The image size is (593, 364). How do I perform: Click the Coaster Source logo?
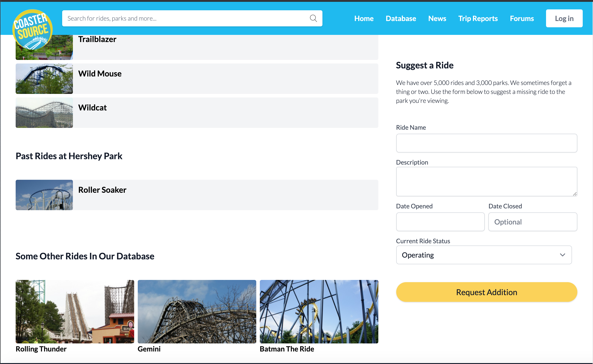pos(32,29)
